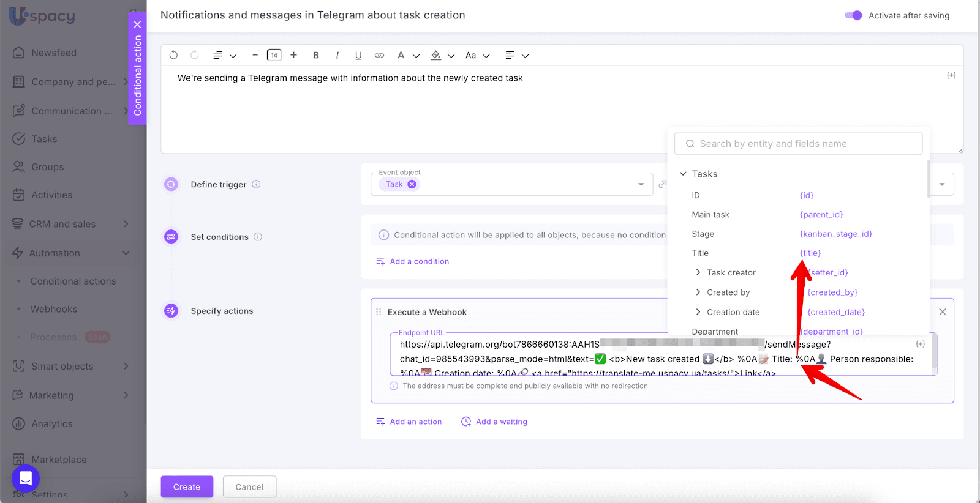
Task: Insert a hyperlink via link icon
Action: tap(380, 55)
